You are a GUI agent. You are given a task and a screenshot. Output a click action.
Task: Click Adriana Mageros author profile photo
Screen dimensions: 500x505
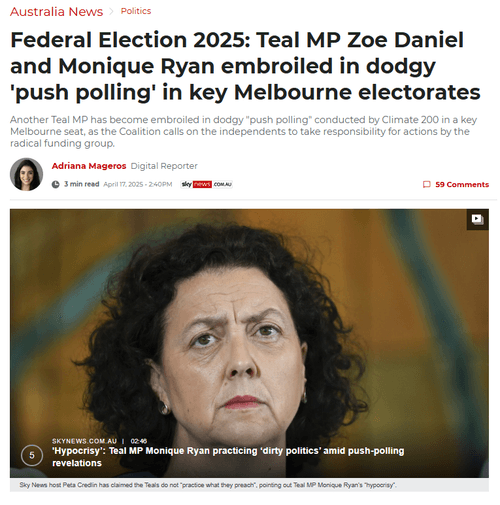(x=26, y=174)
